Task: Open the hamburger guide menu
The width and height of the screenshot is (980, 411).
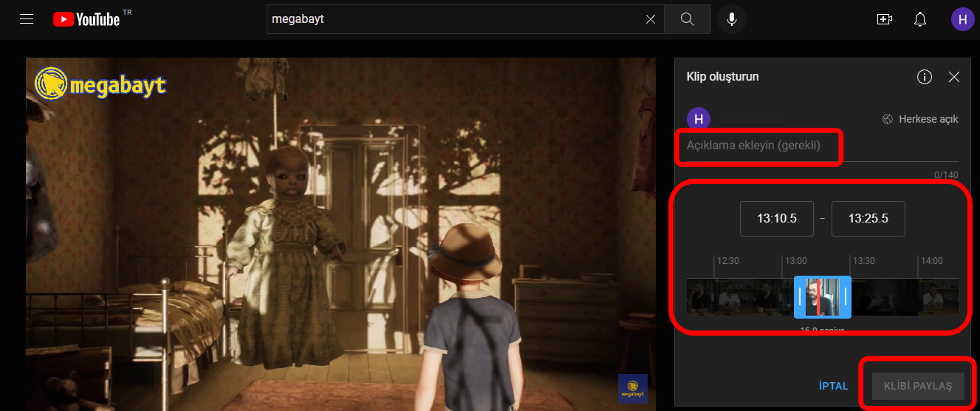Action: (x=27, y=19)
